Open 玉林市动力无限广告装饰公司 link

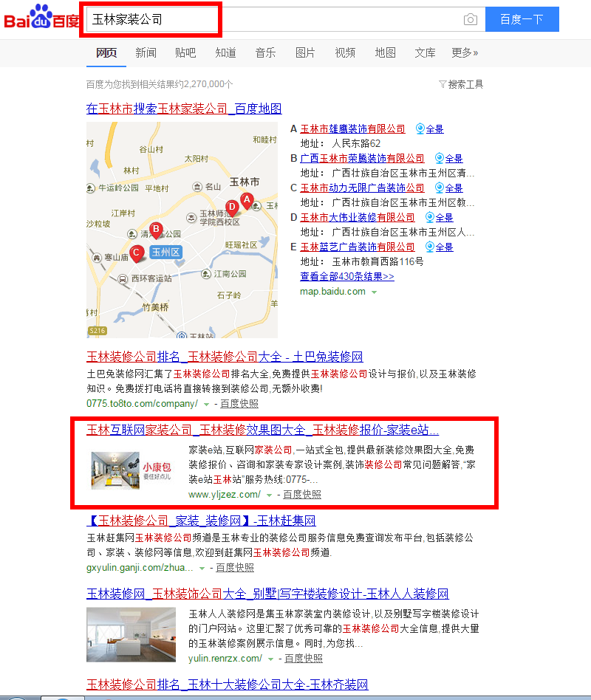point(362,188)
